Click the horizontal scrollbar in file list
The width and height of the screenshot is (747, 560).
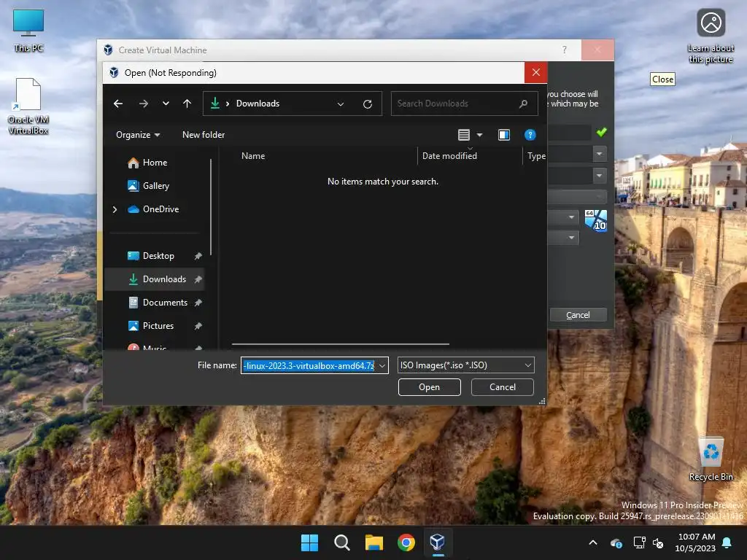[x=340, y=344]
